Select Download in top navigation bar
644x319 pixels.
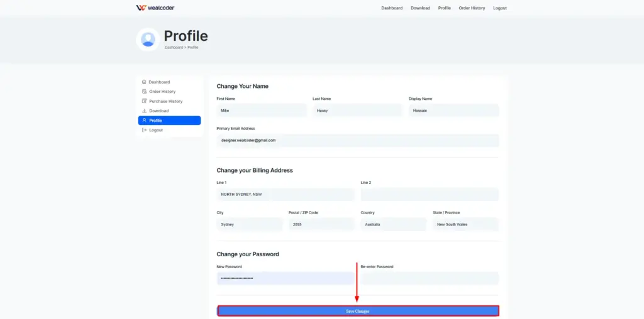[420, 8]
